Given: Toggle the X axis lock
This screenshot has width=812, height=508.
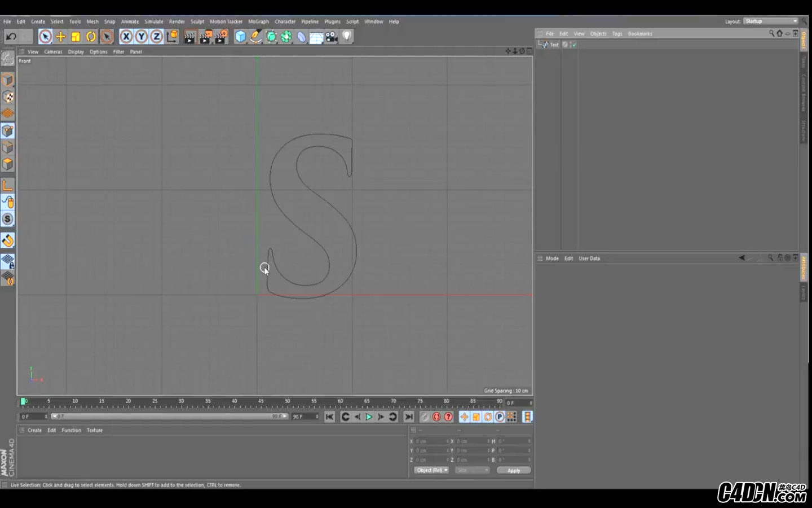Looking at the screenshot, I should 126,37.
